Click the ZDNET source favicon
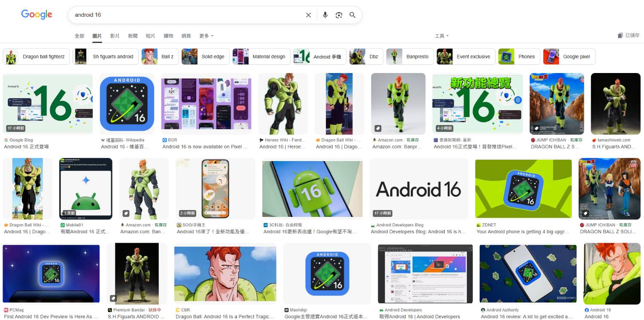Image resolution: width=644 pixels, height=320 pixels. [x=479, y=225]
